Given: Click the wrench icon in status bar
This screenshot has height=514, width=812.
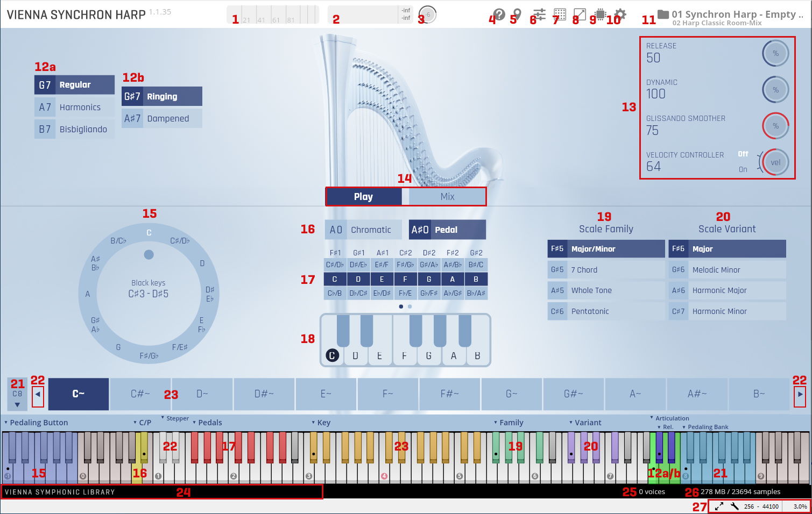Looking at the screenshot, I should (735, 506).
